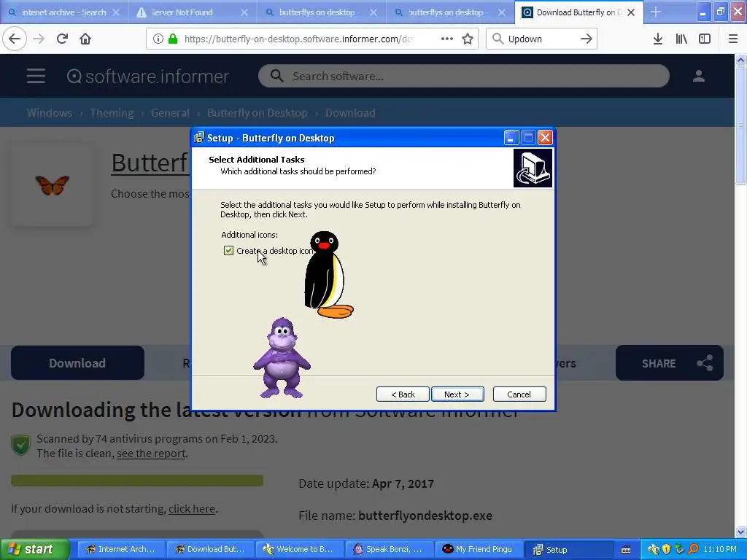The image size is (747, 560).
Task: Switch to the fourth tab, butterflys on desktop
Action: click(x=450, y=12)
